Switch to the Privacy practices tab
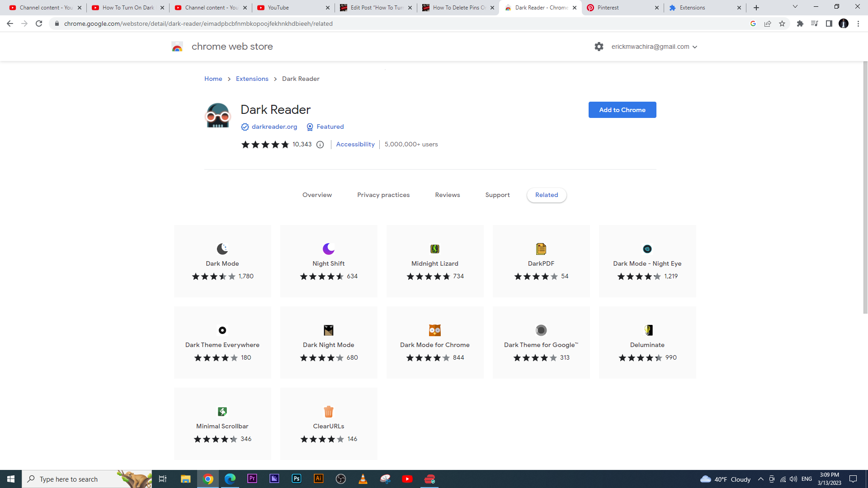Screen dimensions: 868x488 383,195
